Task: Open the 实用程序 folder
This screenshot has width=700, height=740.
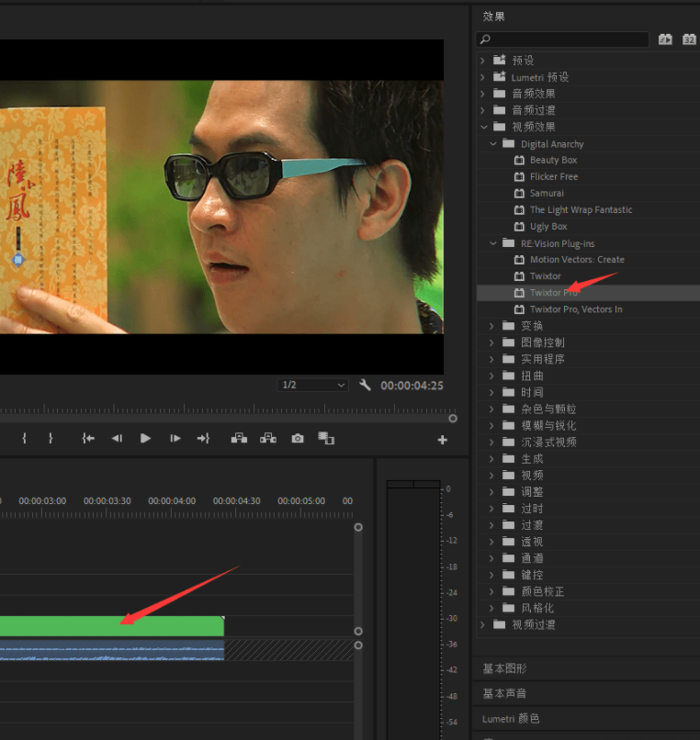Action: click(x=542, y=359)
